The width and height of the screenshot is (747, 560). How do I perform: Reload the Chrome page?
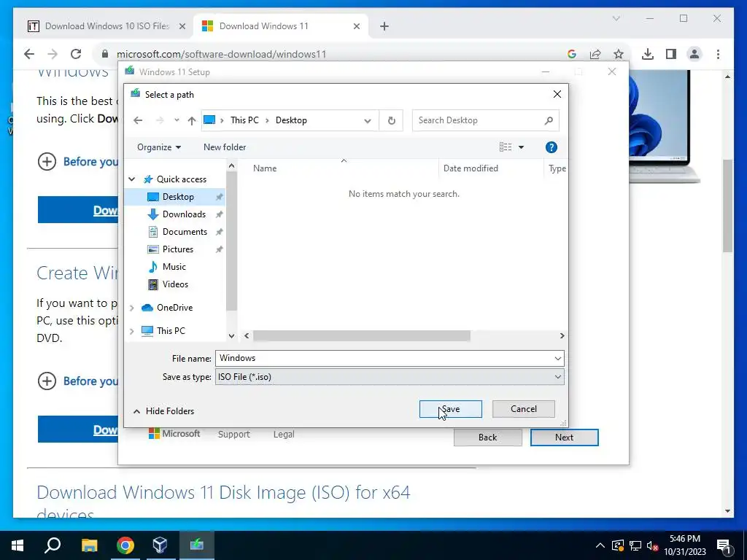click(76, 54)
